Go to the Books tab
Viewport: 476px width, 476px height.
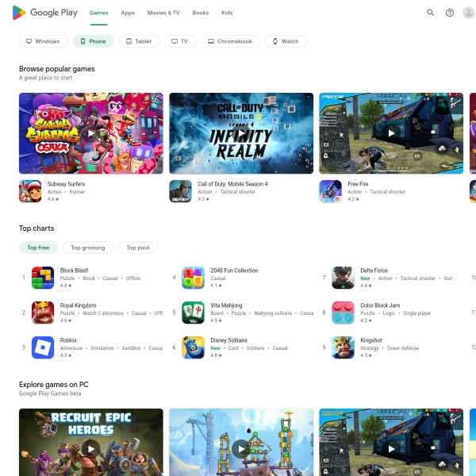click(x=201, y=13)
